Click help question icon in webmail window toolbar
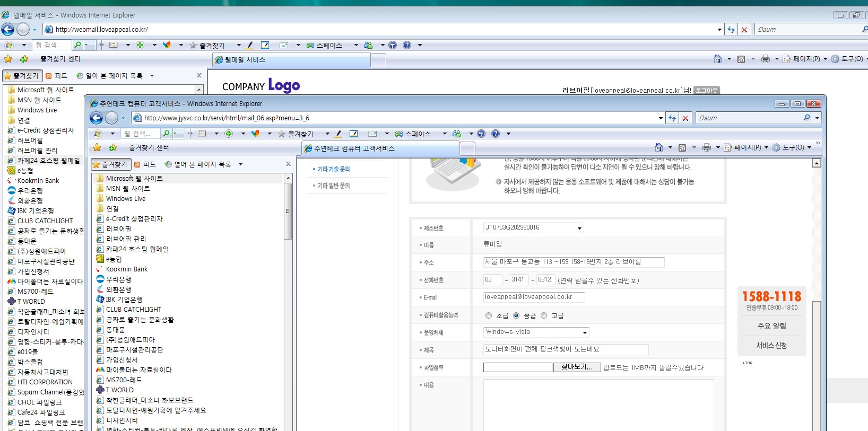This screenshot has height=431, width=868. [x=407, y=45]
